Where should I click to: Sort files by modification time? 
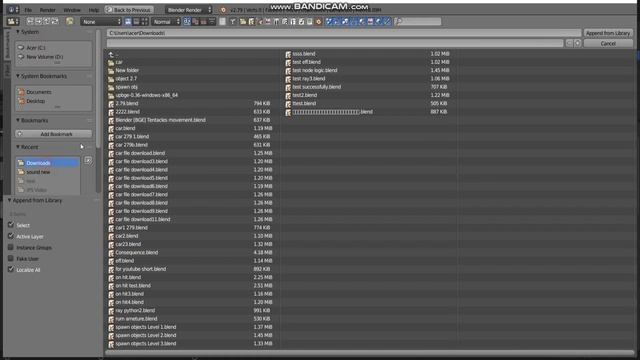tap(203, 21)
